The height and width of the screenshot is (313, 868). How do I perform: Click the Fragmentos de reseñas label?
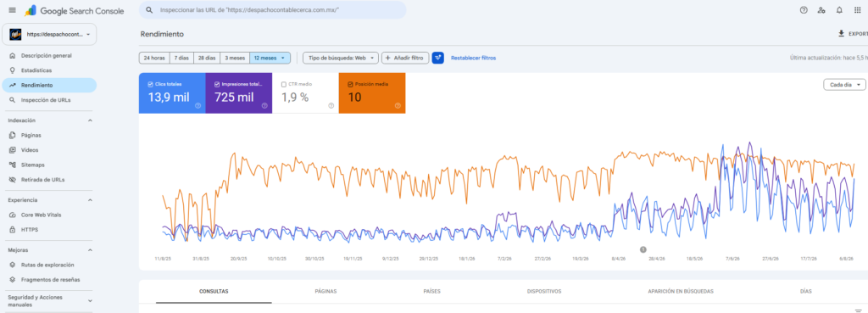(50, 280)
